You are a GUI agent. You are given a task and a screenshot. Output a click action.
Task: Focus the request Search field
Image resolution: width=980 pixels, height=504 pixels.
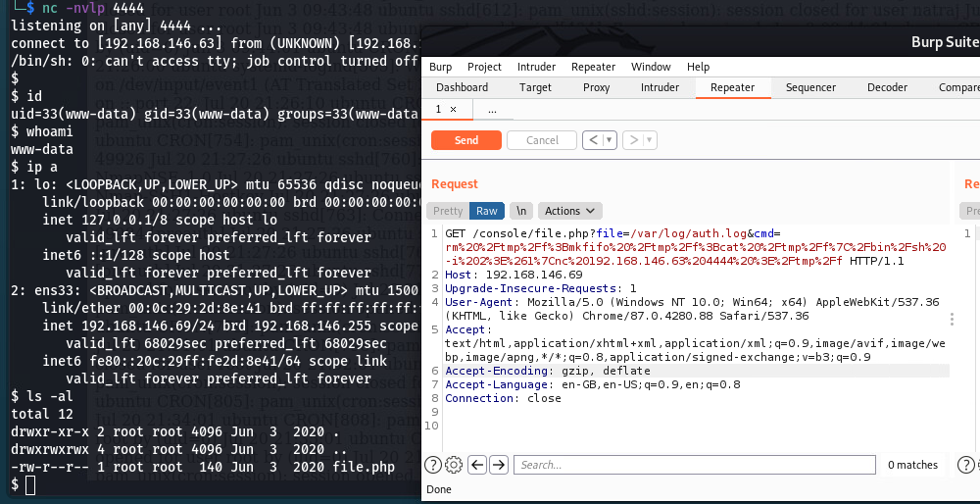(x=695, y=465)
